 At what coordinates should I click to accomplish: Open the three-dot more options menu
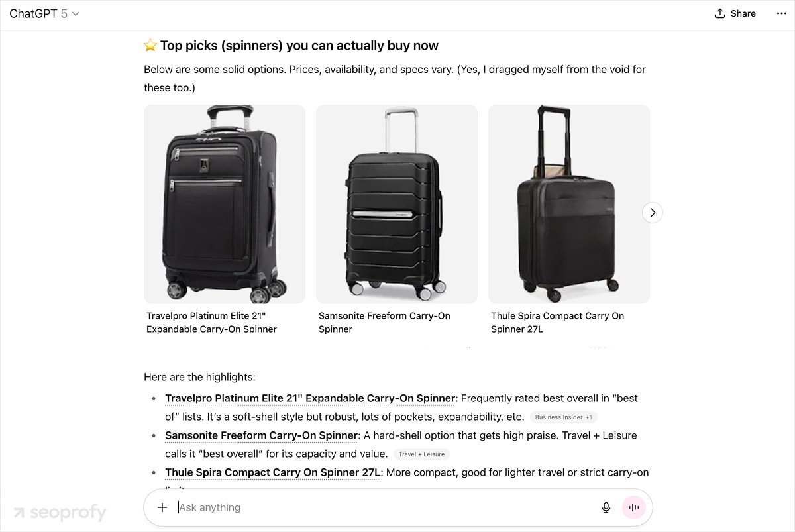(781, 13)
